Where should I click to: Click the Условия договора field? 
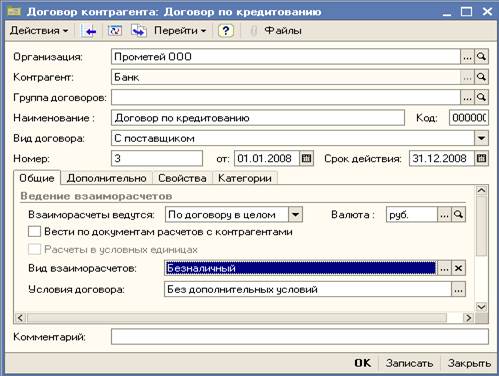click(308, 289)
